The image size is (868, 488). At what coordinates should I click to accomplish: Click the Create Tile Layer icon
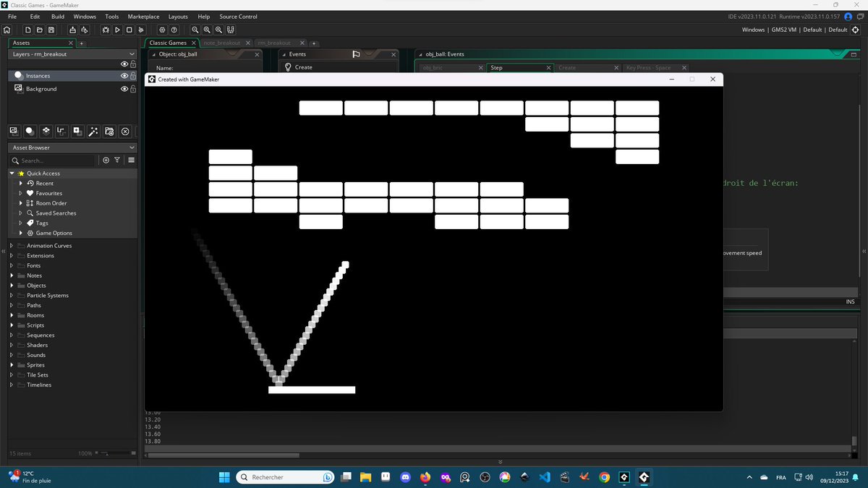point(46,131)
